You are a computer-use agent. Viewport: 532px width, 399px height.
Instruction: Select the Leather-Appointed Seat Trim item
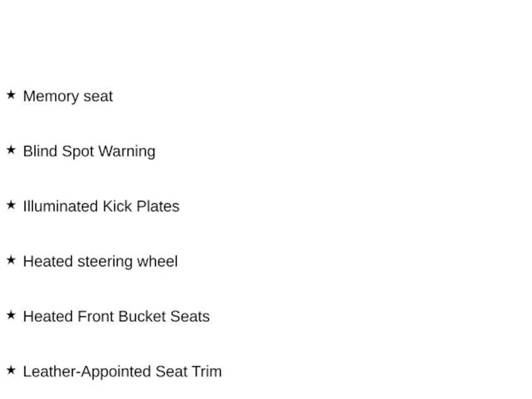click(x=122, y=371)
